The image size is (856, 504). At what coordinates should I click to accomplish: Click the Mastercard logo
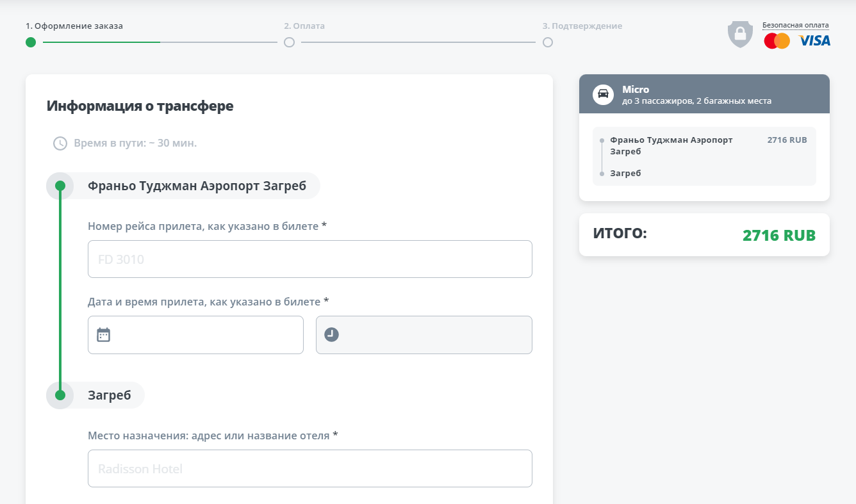[777, 41]
